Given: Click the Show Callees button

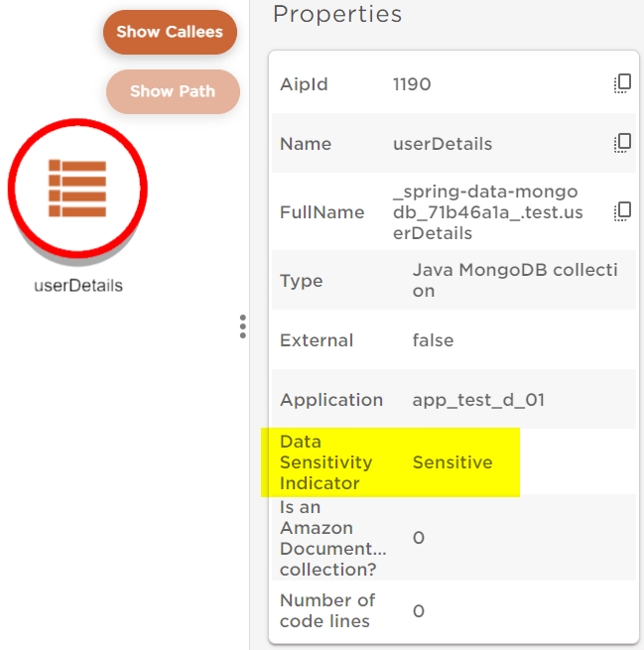Looking at the screenshot, I should (170, 32).
